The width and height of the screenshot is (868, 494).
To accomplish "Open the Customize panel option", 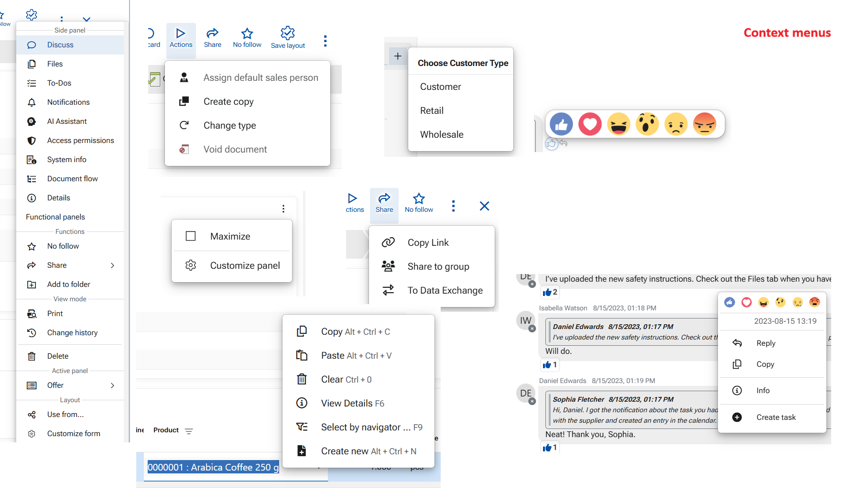I will point(232,265).
